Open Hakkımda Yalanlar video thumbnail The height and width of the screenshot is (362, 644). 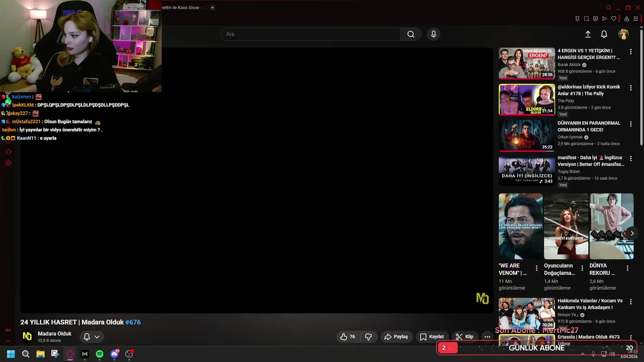(527, 314)
